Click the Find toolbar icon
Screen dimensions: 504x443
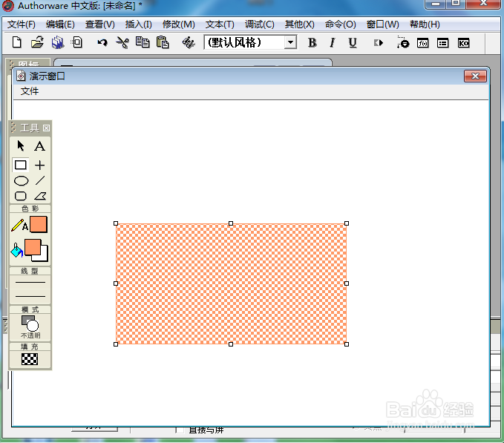189,42
